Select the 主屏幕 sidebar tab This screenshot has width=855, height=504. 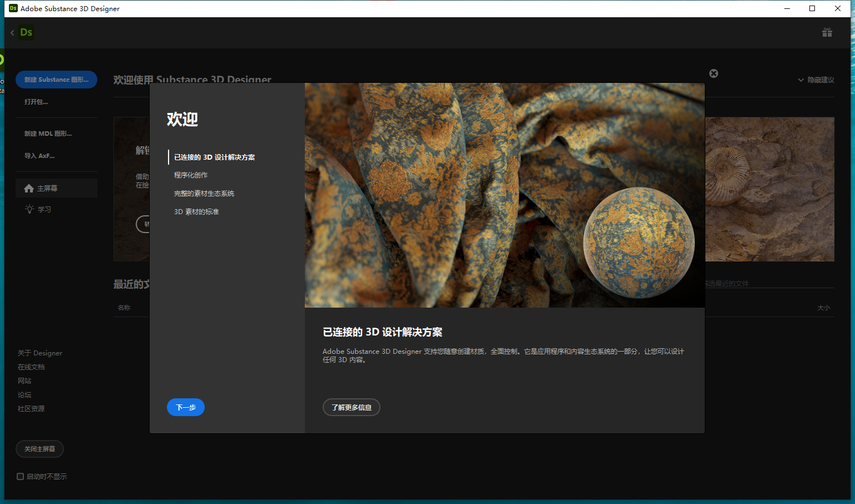click(56, 189)
